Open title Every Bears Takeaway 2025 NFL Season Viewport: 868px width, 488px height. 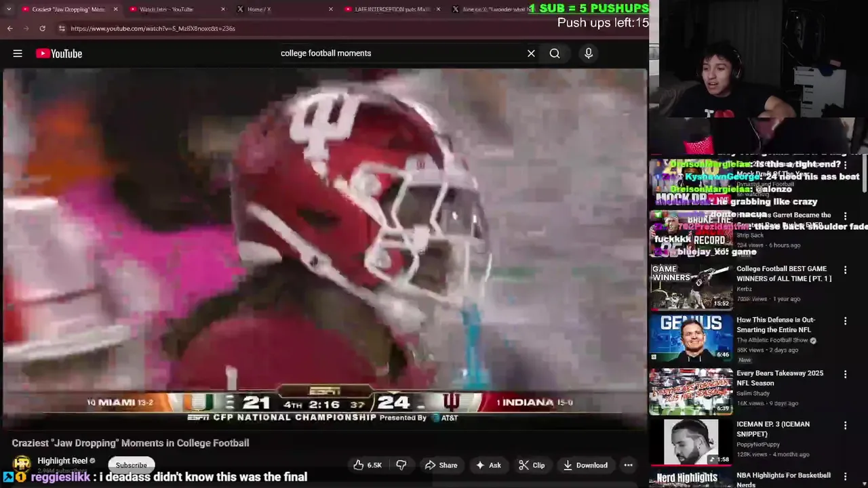coord(780,378)
